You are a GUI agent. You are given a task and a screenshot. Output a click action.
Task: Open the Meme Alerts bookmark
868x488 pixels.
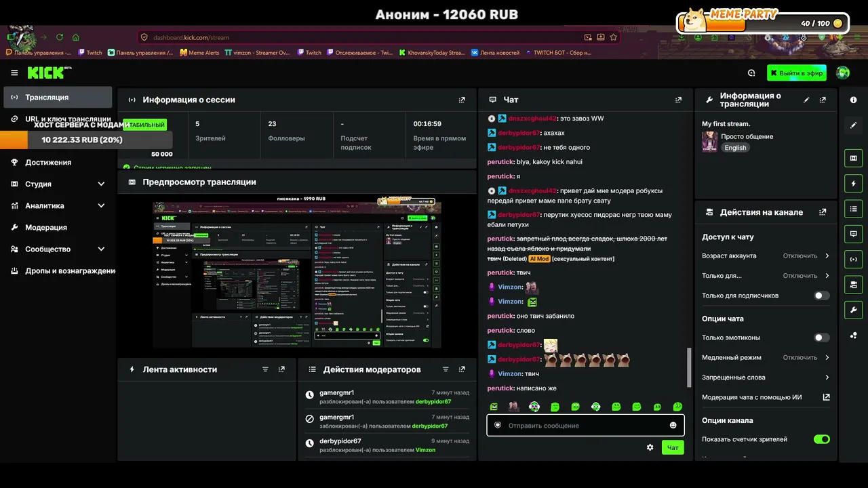tap(199, 52)
